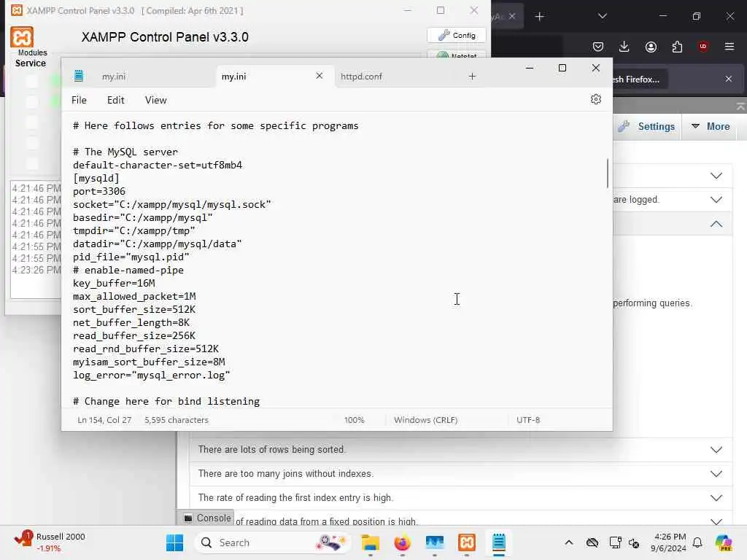Image resolution: width=747 pixels, height=560 pixels.
Task: Click the Ln 154, Col 27 status indicator
Action: pos(104,420)
